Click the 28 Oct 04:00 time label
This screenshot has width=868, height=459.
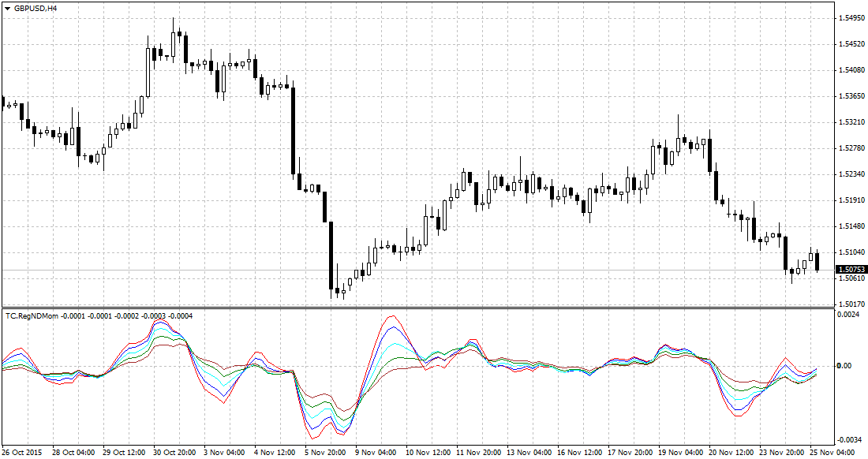coord(73,453)
